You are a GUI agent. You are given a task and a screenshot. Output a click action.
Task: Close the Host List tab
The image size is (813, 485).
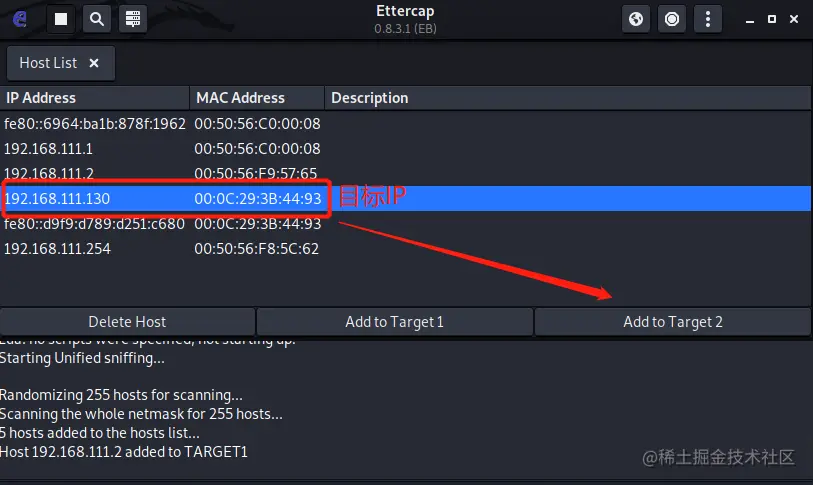[94, 63]
